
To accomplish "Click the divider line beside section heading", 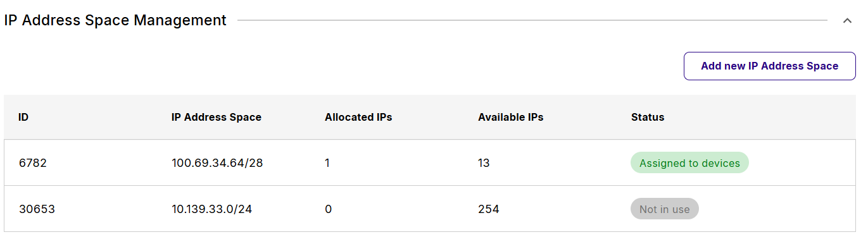I will pyautogui.click(x=532, y=21).
